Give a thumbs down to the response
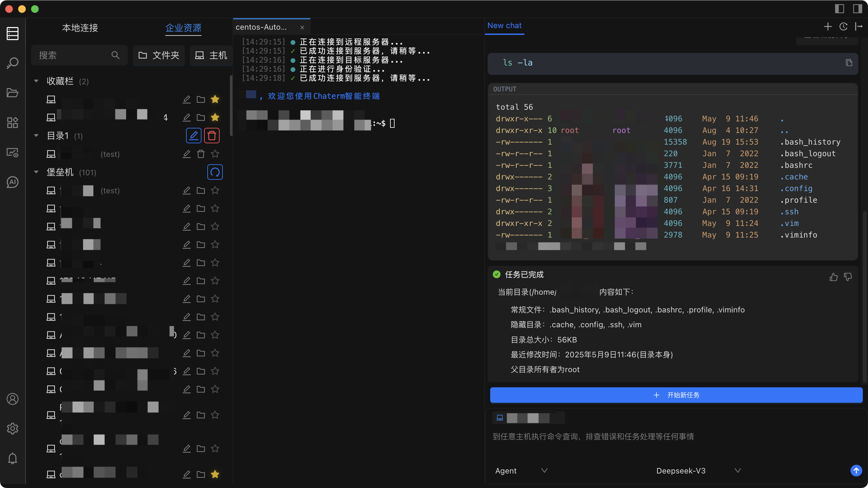The height and width of the screenshot is (488, 868). [848, 277]
